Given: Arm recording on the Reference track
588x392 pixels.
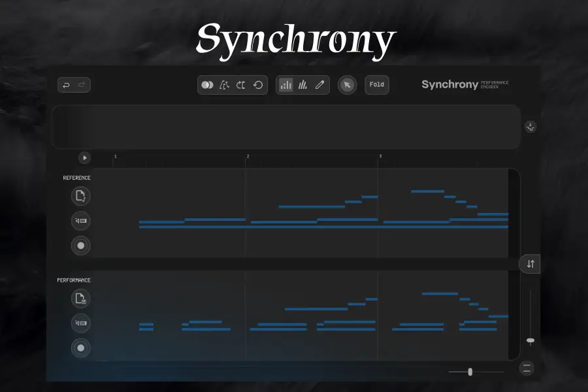Looking at the screenshot, I should pyautogui.click(x=80, y=246).
